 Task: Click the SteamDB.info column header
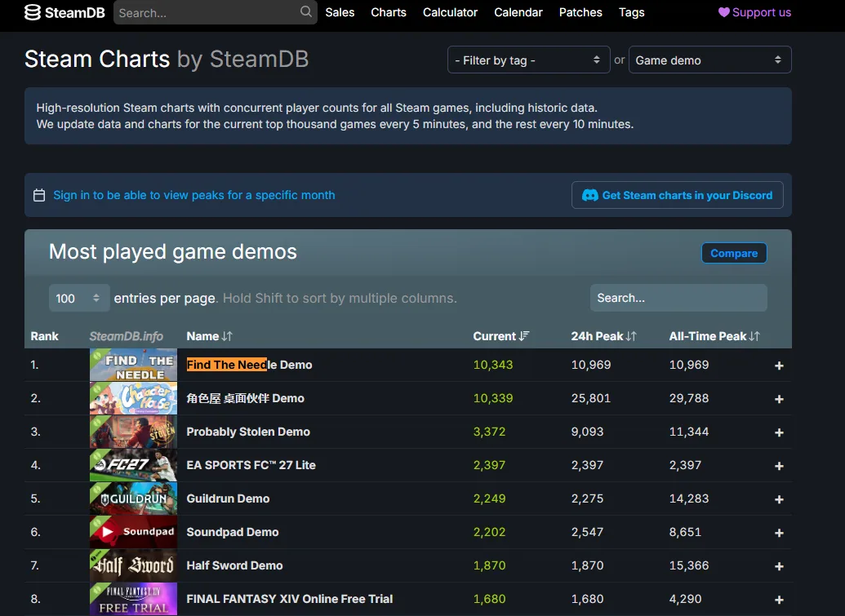point(126,336)
